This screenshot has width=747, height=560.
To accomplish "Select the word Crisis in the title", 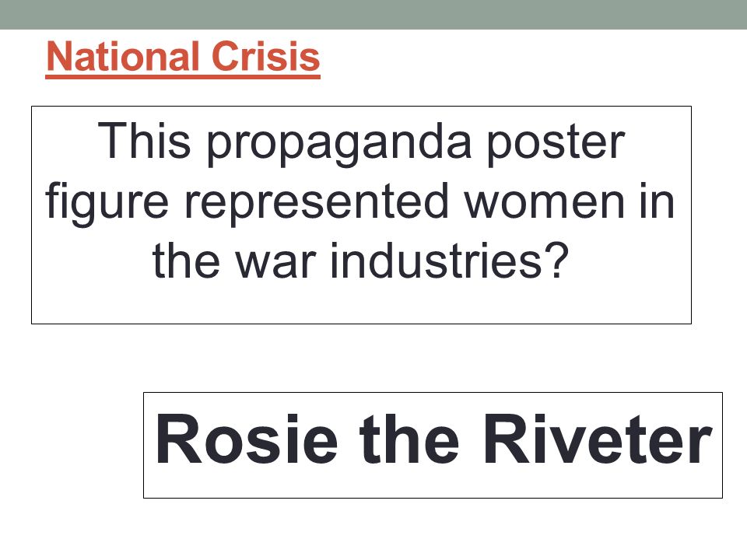I will [x=266, y=57].
